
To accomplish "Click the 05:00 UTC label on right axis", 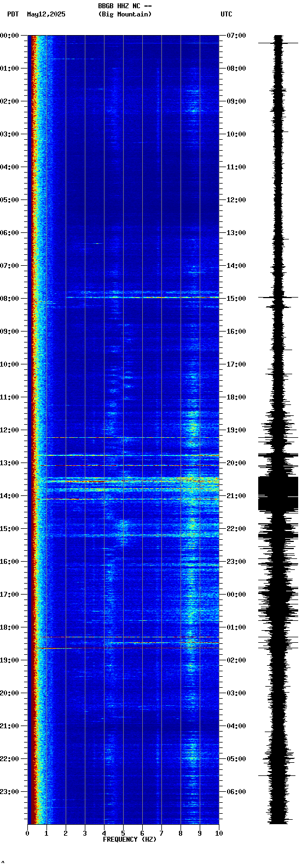I will (x=236, y=759).
